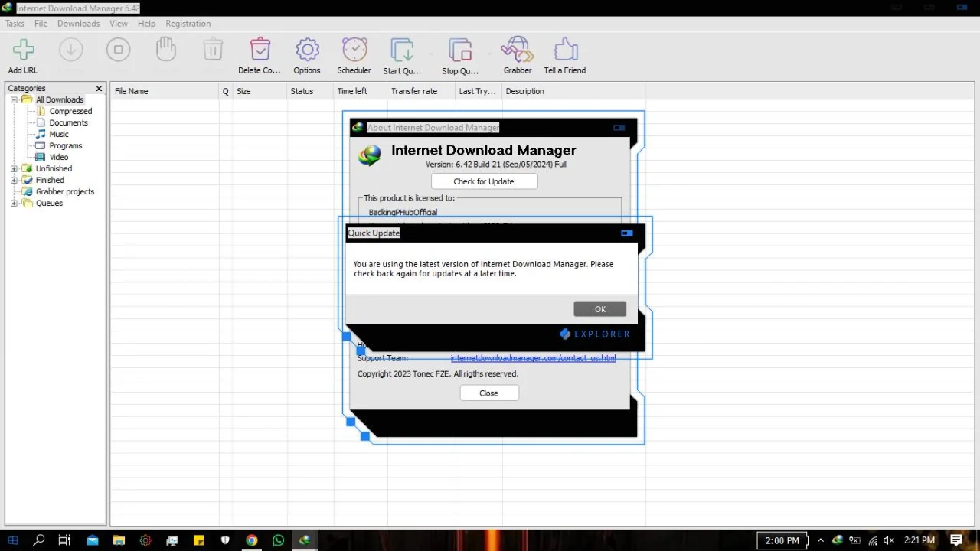Click the 2:21 PM taskbar clock
This screenshot has height=551, width=980.
click(920, 540)
